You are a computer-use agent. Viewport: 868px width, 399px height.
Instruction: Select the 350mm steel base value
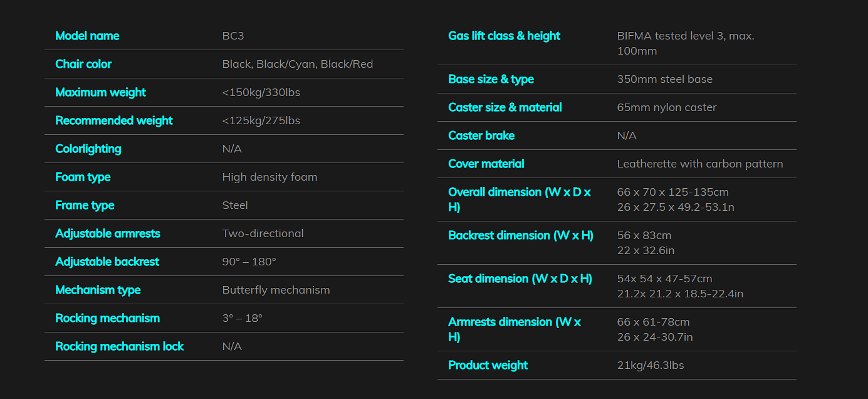pos(665,79)
